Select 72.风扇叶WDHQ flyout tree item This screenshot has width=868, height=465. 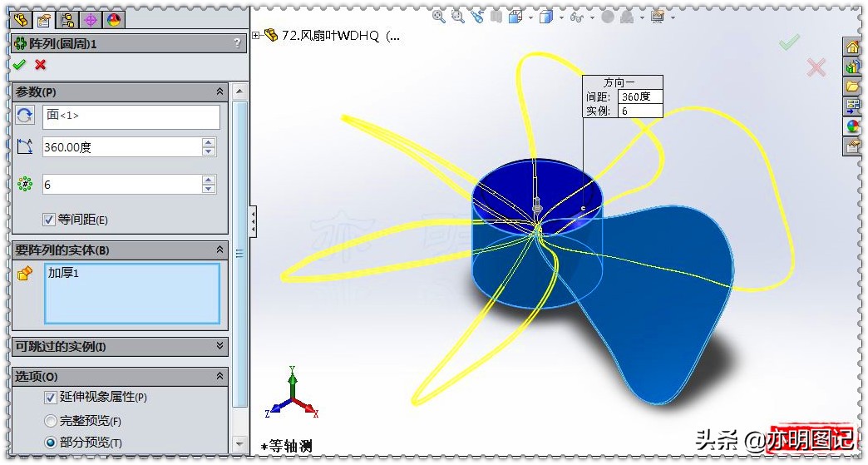click(x=332, y=36)
